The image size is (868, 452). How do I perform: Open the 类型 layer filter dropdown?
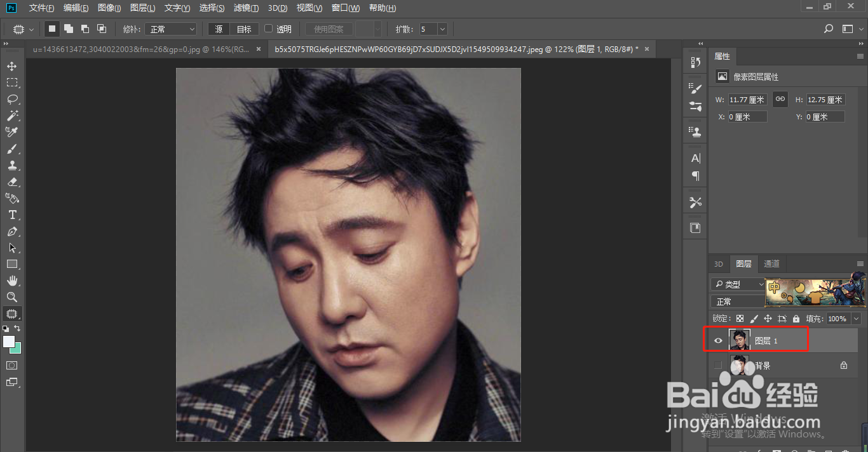pos(738,284)
